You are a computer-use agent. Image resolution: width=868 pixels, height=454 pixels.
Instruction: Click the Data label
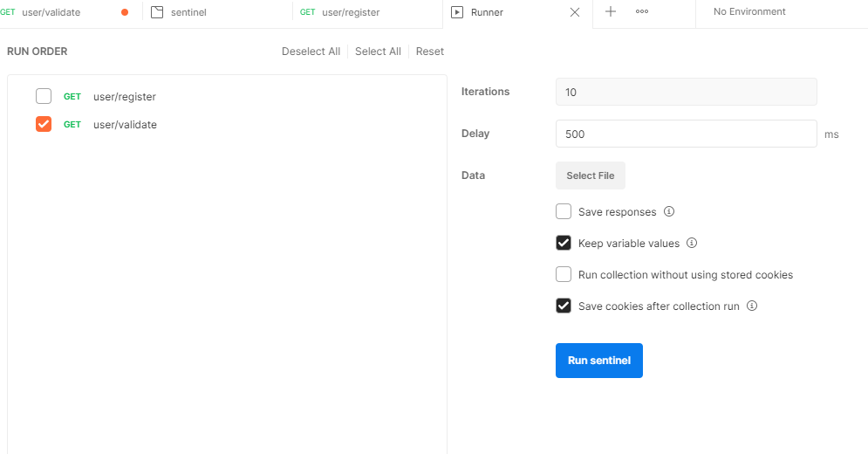click(474, 175)
